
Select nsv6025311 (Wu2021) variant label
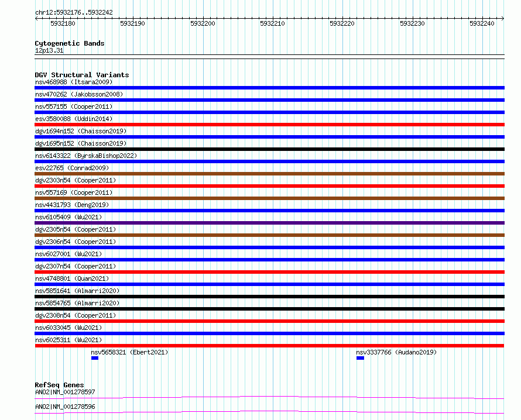pos(68,340)
